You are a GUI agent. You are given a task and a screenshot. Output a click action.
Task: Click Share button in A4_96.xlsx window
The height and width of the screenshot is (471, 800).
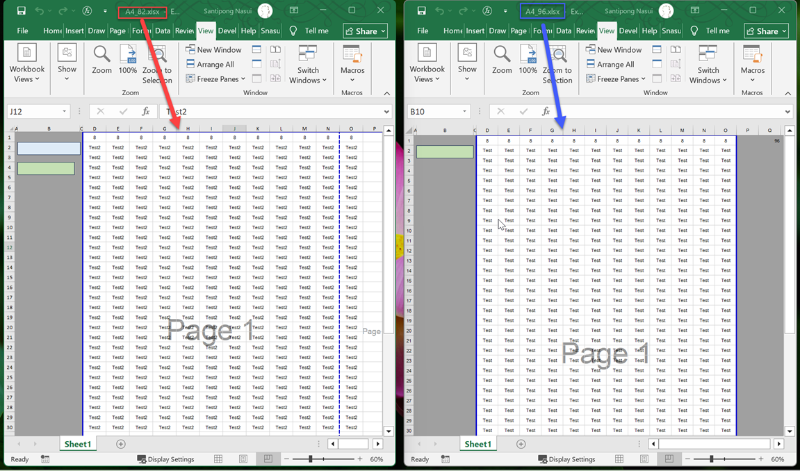(766, 31)
